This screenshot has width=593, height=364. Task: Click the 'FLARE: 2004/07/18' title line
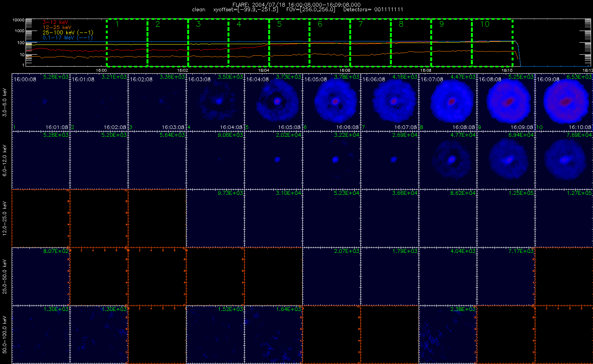point(296,5)
